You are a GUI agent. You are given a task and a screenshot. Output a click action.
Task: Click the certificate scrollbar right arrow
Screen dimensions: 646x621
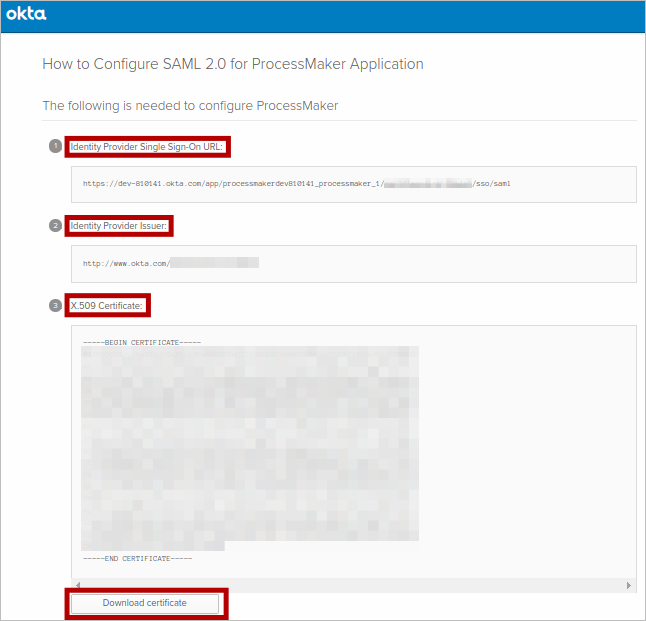point(629,585)
